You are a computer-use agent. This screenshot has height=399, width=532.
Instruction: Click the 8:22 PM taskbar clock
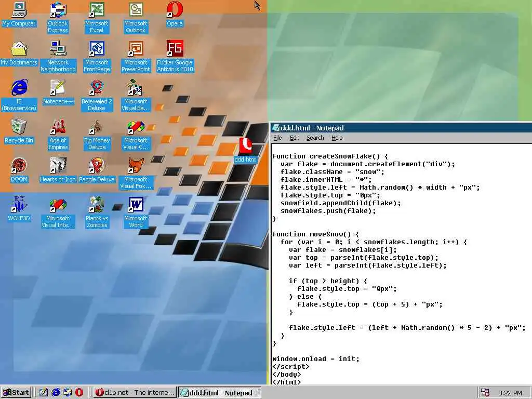pos(510,393)
